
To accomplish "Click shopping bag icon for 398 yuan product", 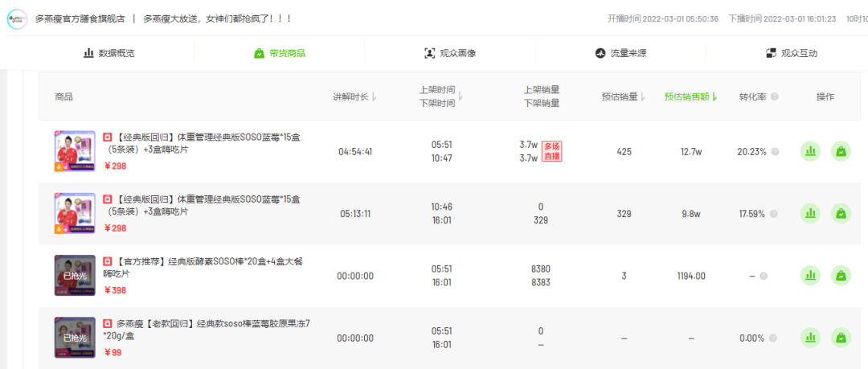I will pos(841,276).
